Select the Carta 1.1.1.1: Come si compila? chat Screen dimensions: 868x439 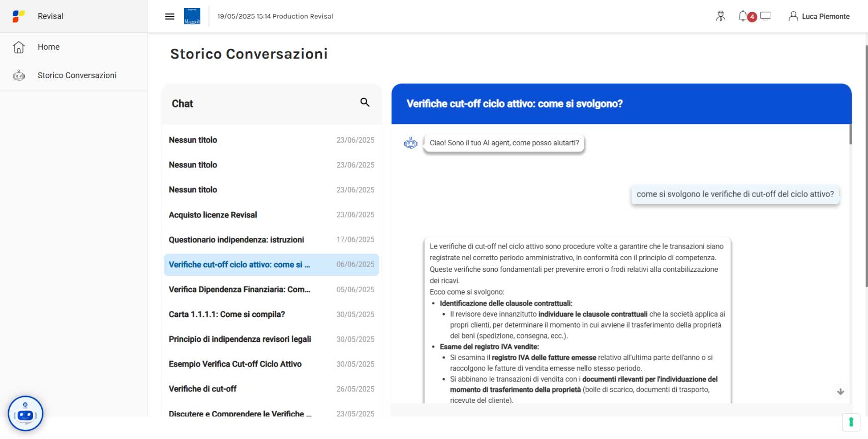[x=272, y=315]
